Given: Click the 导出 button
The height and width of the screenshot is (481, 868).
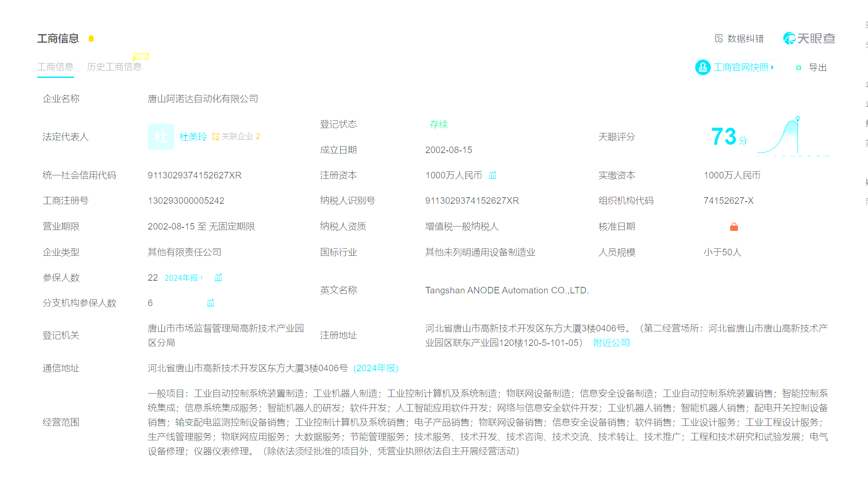Looking at the screenshot, I should 817,68.
